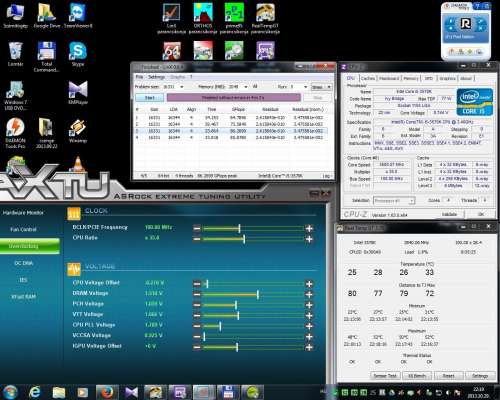Viewport: 500px width, 400px height.
Task: Decrease VTT Voltage with its minus button
Action: click(197, 316)
